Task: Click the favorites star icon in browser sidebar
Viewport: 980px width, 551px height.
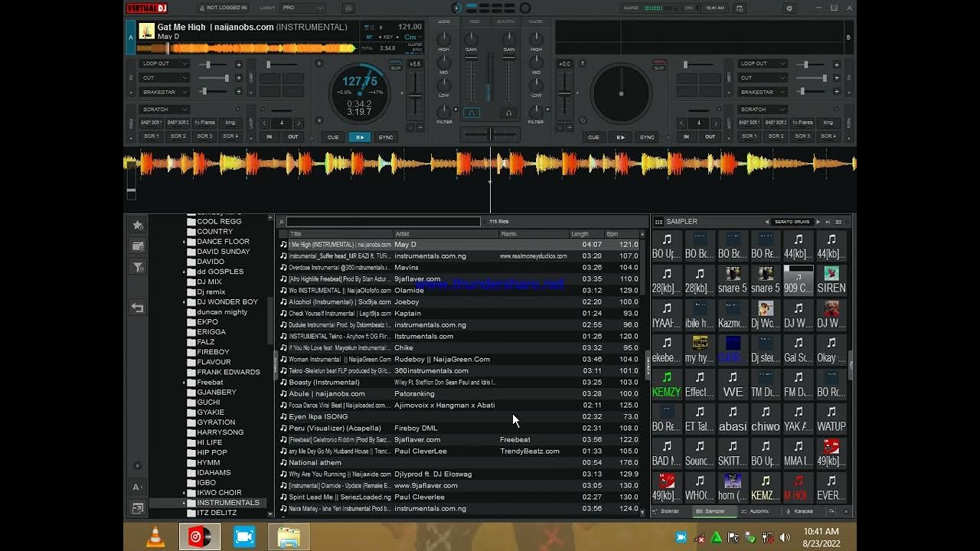Action: 138,225
